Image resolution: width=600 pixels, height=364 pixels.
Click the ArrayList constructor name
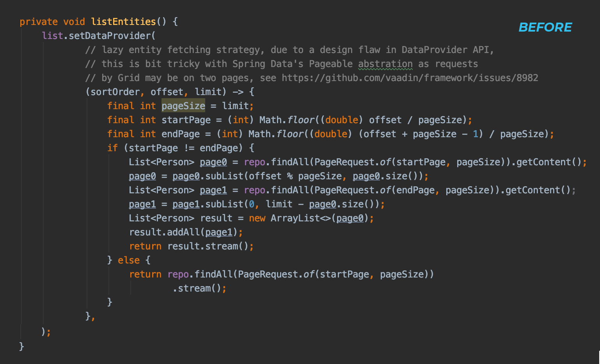coord(295,218)
